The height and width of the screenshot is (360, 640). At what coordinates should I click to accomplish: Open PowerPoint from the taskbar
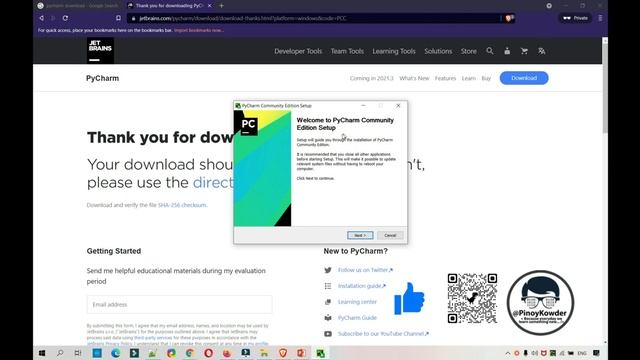tap(302, 353)
